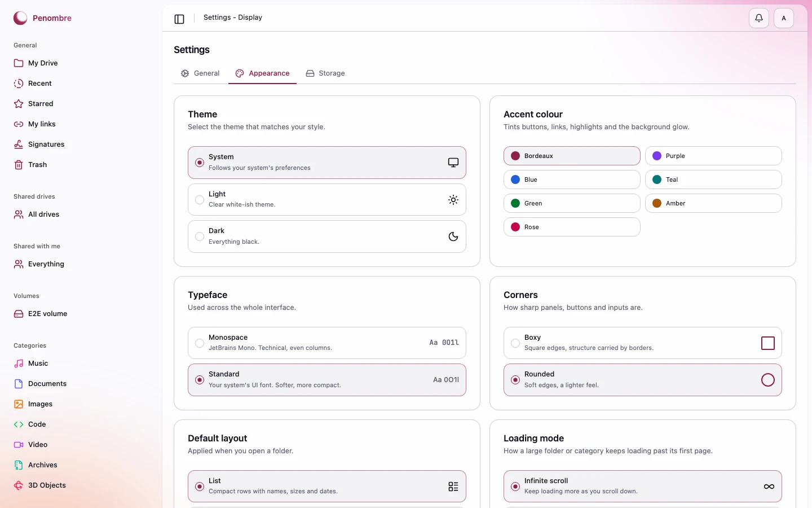Switch to the General settings tab
The image size is (812, 508).
[200, 73]
